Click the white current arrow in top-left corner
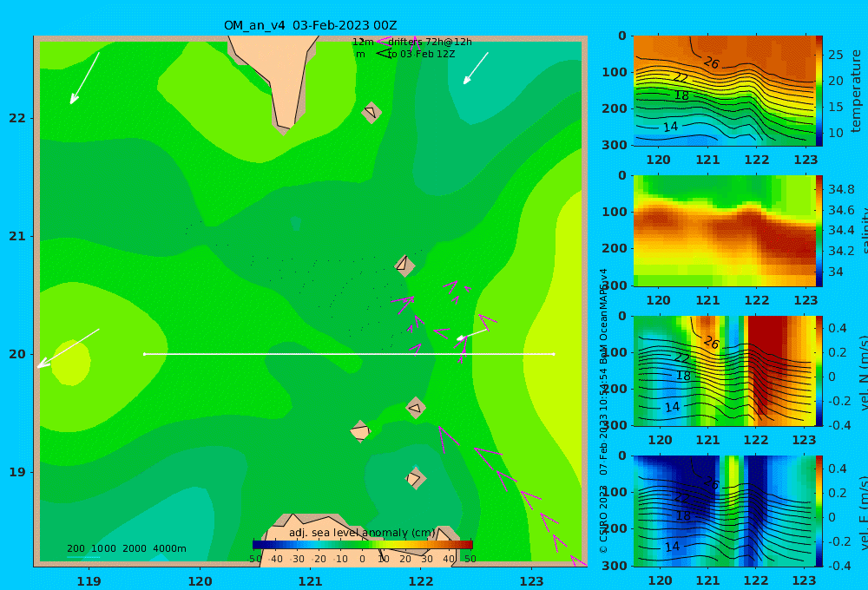Screen dimensions: 868x590 [x=85, y=78]
